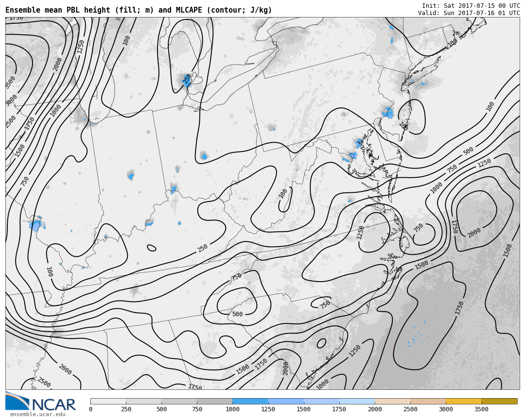
Task: Pick the dark gold legend swatch above 3500
Action: coord(499,401)
